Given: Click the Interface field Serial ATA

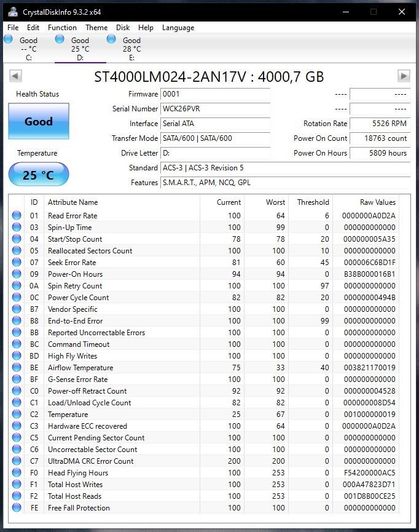Looking at the screenshot, I should pos(215,124).
